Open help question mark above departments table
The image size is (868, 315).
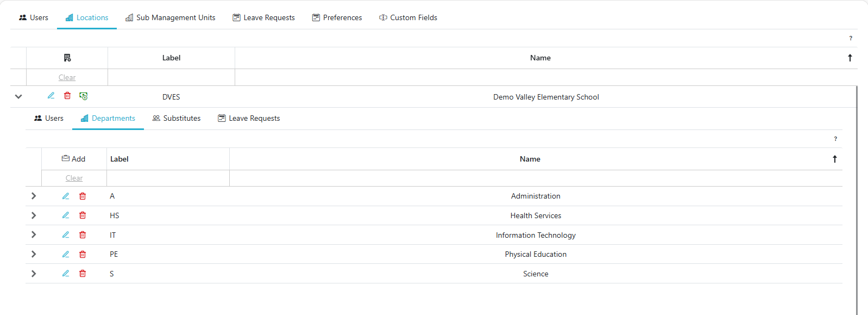coord(835,139)
